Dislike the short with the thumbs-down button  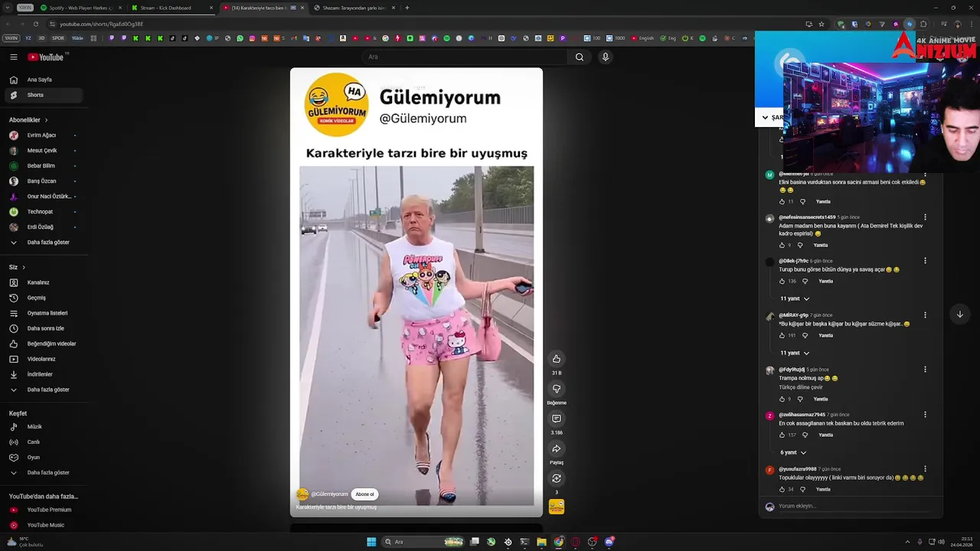pos(557,389)
